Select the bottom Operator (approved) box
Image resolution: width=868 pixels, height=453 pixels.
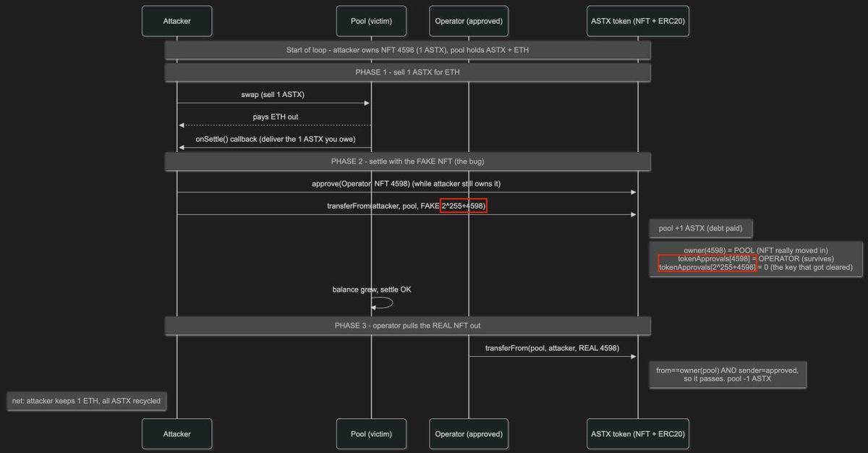point(469,433)
